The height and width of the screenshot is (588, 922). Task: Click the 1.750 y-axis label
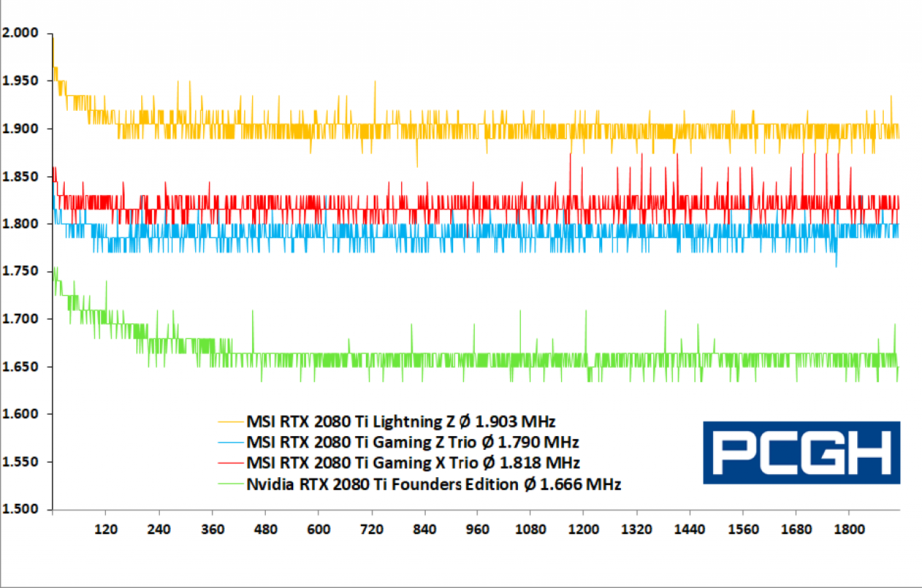pyautogui.click(x=19, y=271)
